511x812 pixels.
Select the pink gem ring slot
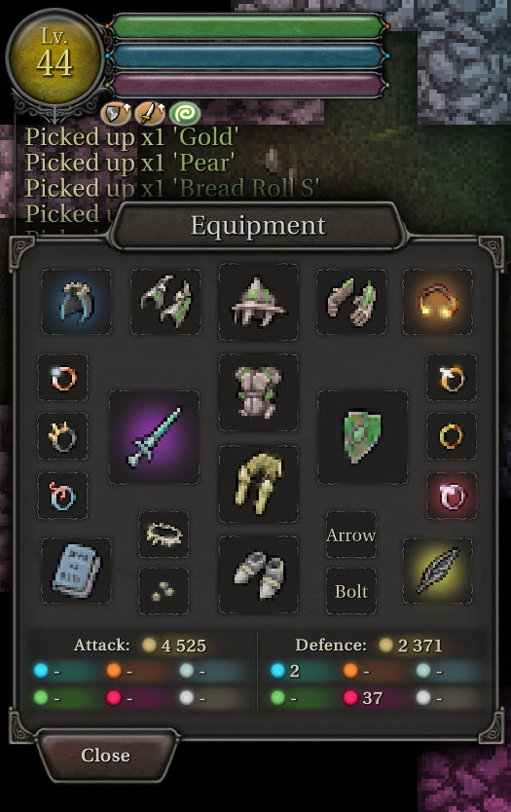click(x=452, y=496)
